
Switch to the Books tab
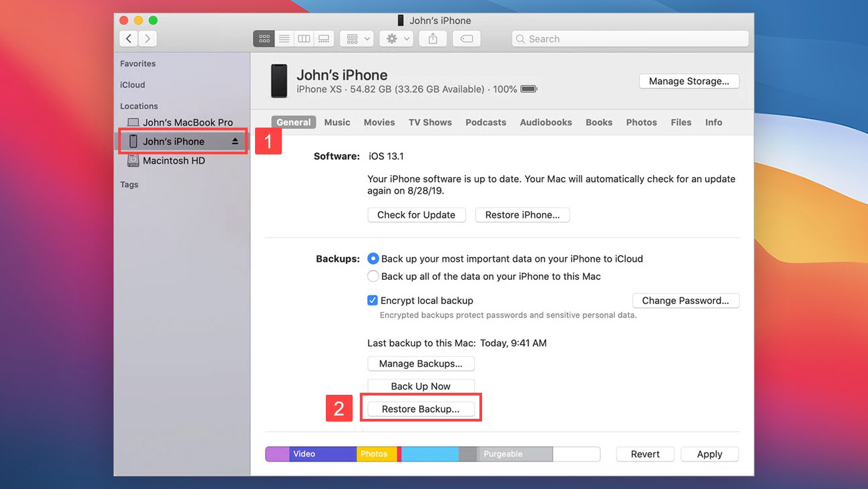tap(599, 122)
